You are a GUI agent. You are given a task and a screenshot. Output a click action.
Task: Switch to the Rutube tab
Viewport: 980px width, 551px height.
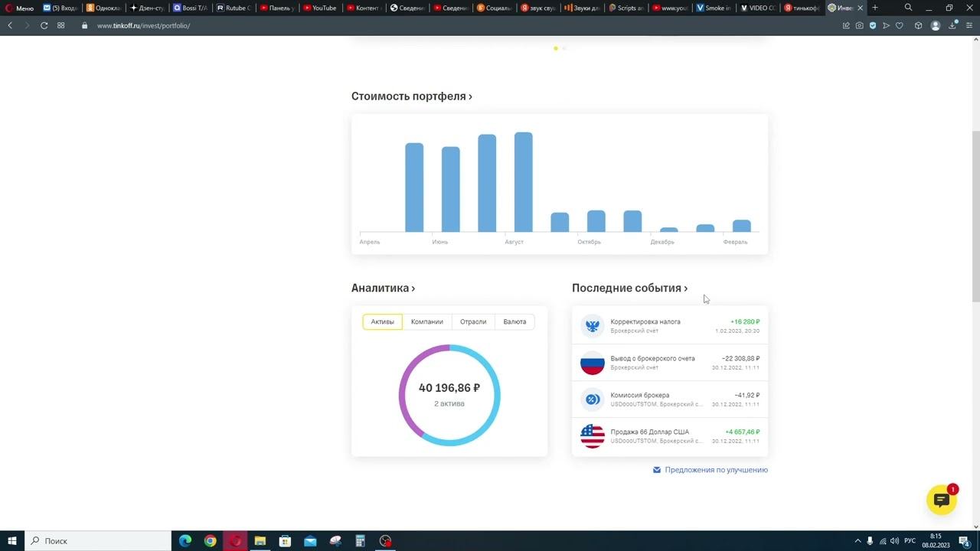233,8
